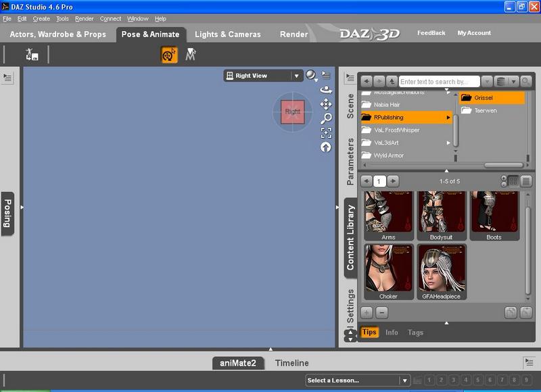The height and width of the screenshot is (392, 541).
Task: Click the search magnifier icon
Action: coord(525,82)
